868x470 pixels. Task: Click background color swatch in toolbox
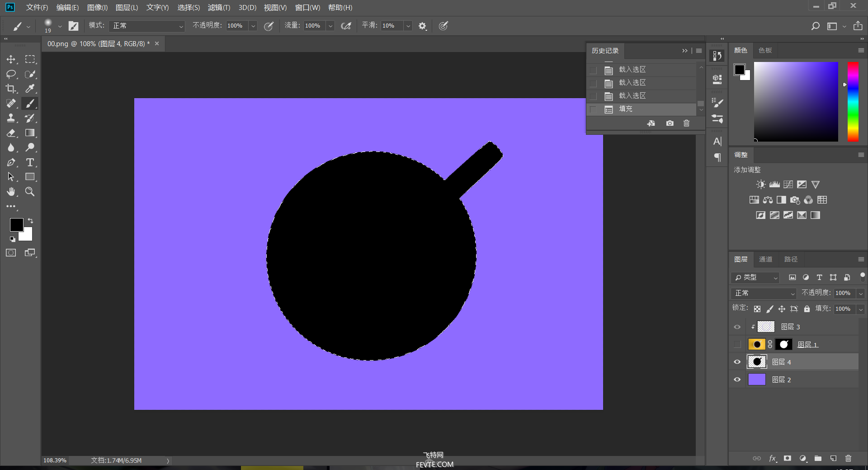28,236
